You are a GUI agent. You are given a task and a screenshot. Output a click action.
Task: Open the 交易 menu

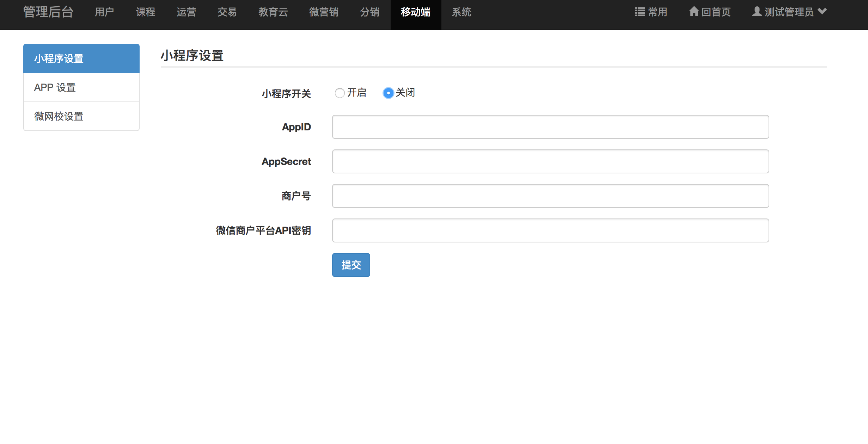coord(227,12)
